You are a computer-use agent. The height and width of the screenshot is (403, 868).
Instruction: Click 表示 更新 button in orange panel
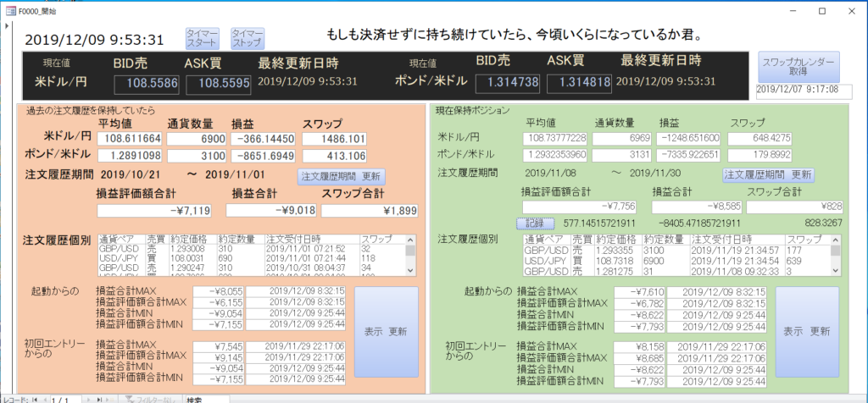point(385,331)
